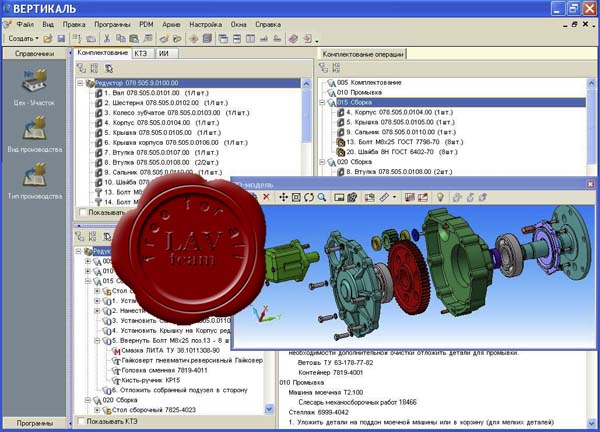Collapse 020 Сборка in Комплектование операции panel

322,162
